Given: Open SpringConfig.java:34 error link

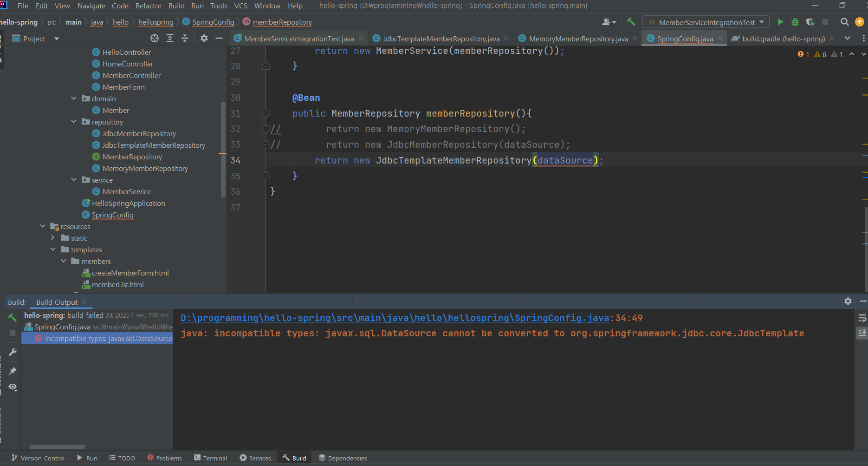Looking at the screenshot, I should [x=395, y=318].
